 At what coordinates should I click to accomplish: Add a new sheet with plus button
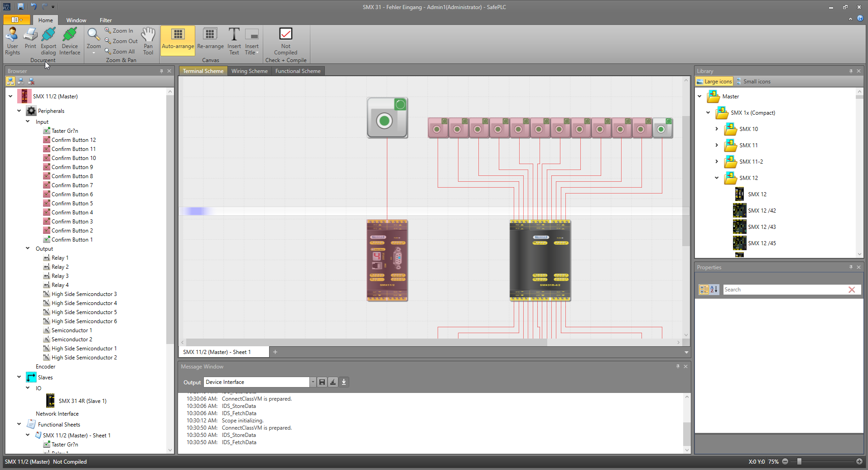click(275, 352)
